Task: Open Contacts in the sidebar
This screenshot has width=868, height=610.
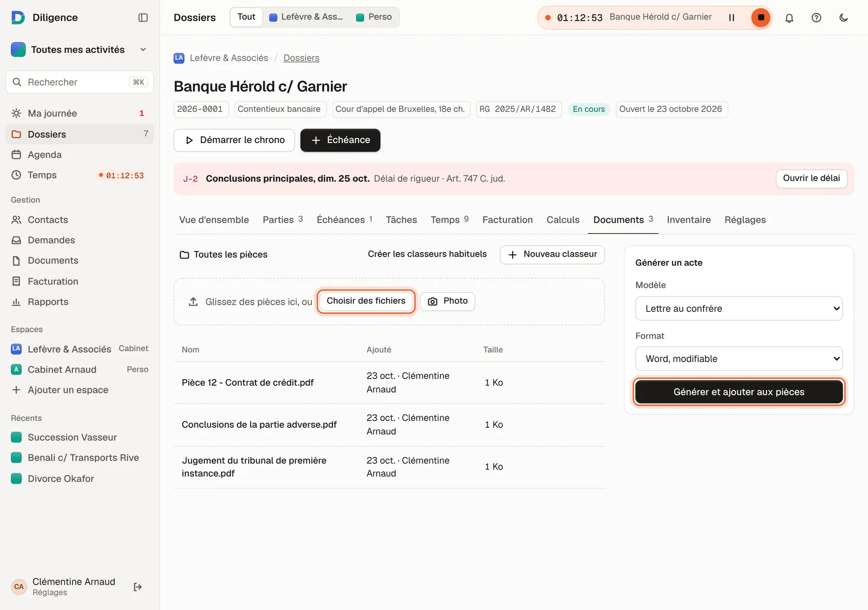Action: [80, 220]
